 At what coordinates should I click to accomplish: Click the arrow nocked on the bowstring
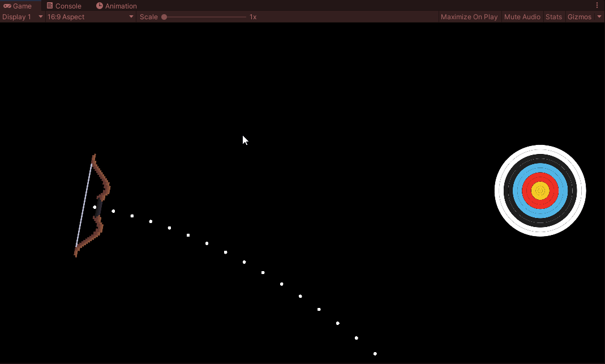[95, 207]
